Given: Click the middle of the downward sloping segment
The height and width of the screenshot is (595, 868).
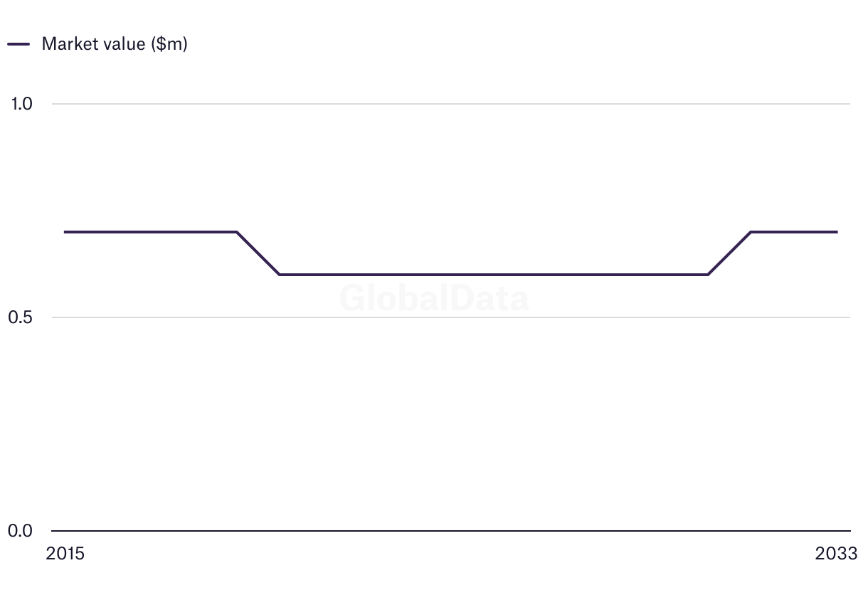Looking at the screenshot, I should (x=258, y=253).
